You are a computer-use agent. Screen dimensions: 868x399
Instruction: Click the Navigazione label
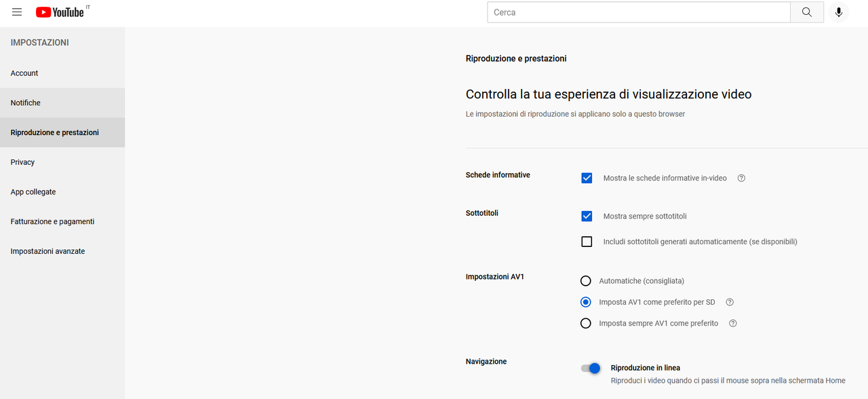(x=486, y=362)
